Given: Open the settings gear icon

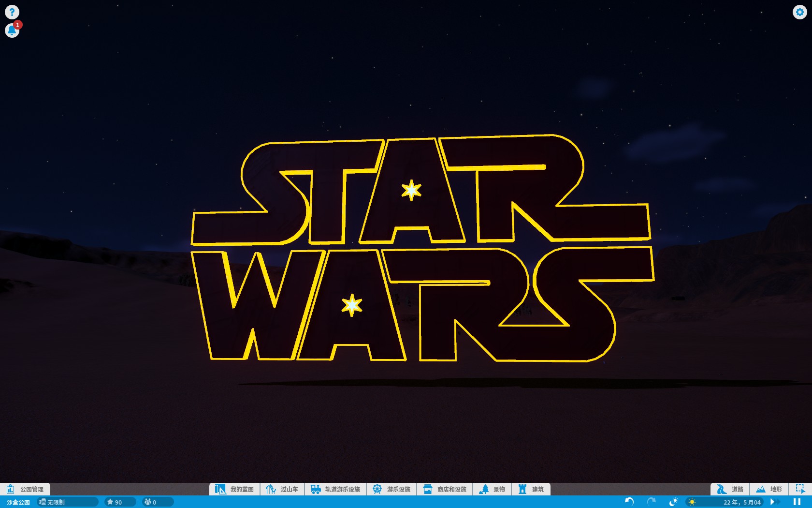Looking at the screenshot, I should point(800,12).
